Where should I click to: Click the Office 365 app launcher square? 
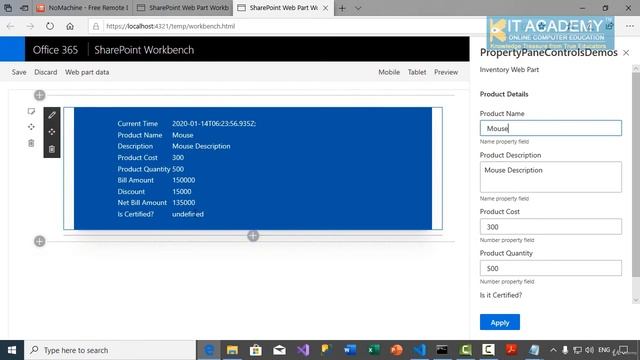click(12, 49)
